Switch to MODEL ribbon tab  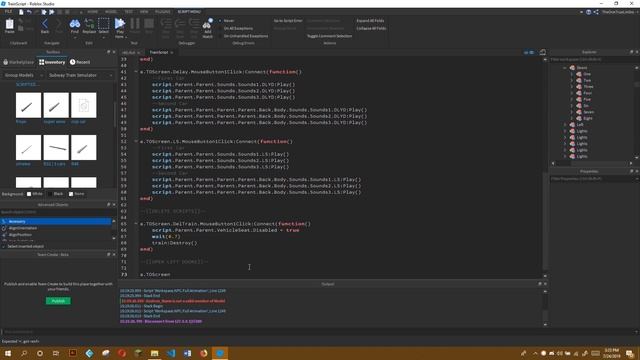click(111, 12)
